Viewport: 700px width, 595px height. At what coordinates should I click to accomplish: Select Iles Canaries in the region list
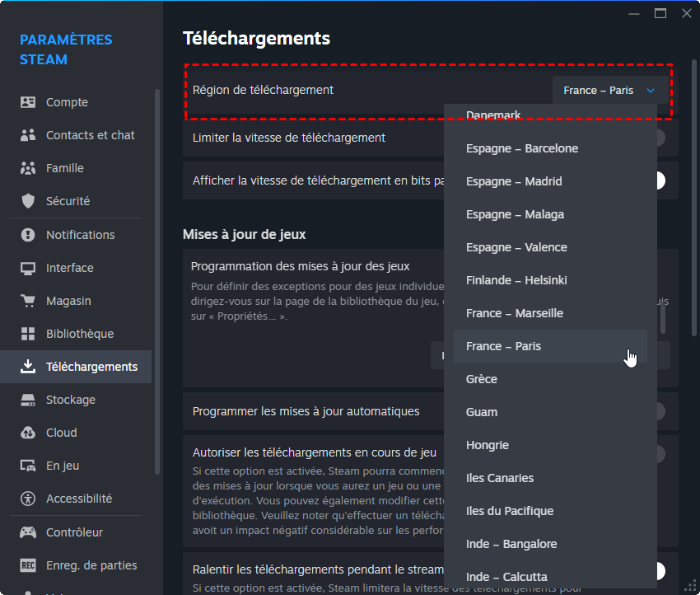tap(550, 478)
